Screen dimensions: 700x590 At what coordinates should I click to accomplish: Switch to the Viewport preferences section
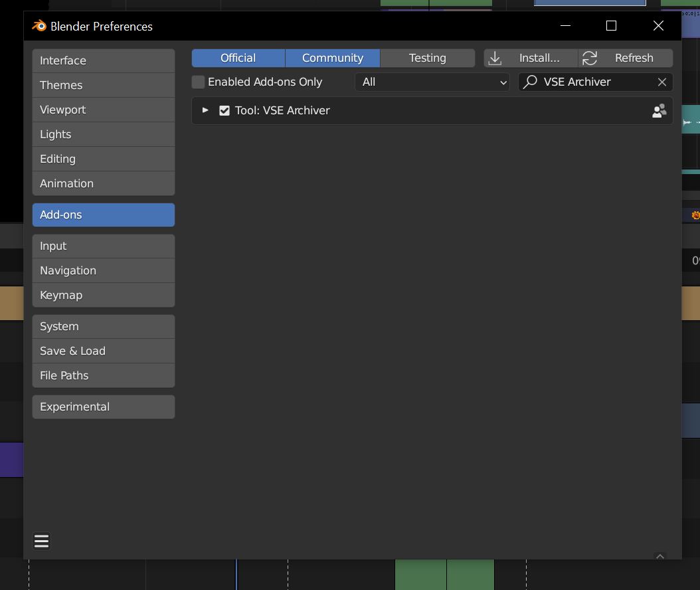(103, 110)
